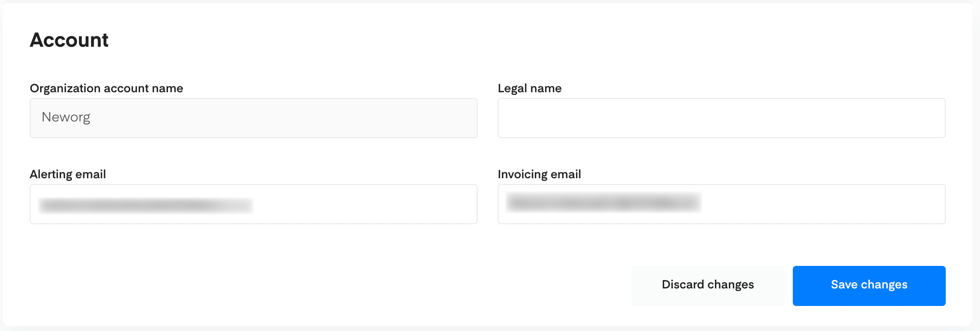Click the Save changes button
This screenshot has width=980, height=331.
coord(869,286)
